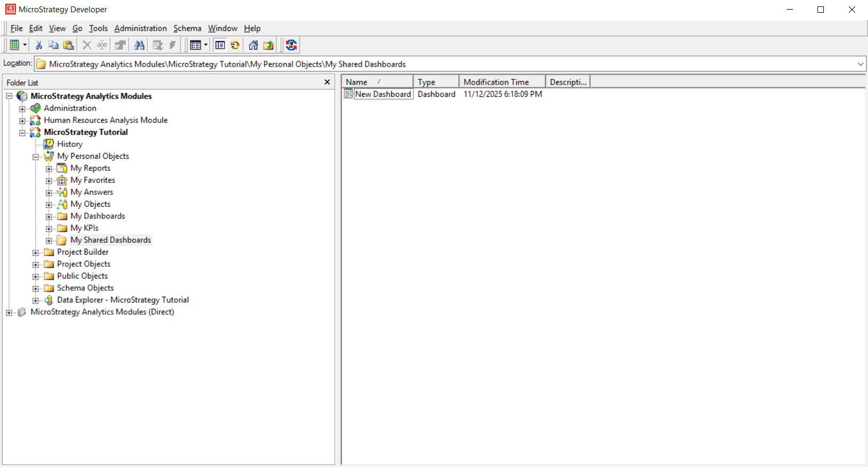Click the Rename toolbar icon

tap(102, 45)
